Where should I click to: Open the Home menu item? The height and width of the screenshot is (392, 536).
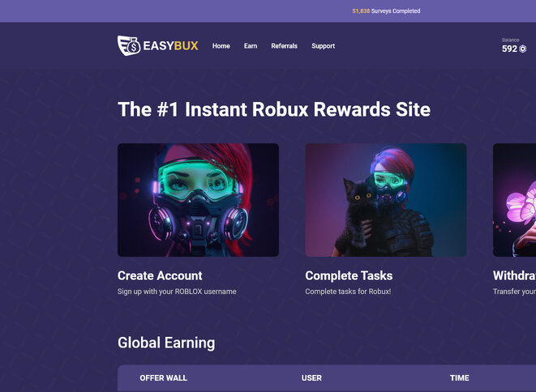pyautogui.click(x=221, y=45)
